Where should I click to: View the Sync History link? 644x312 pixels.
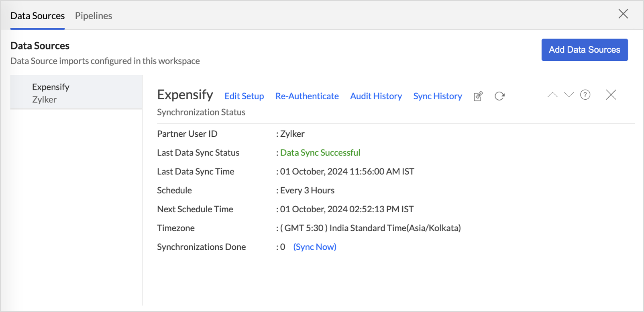coord(438,96)
